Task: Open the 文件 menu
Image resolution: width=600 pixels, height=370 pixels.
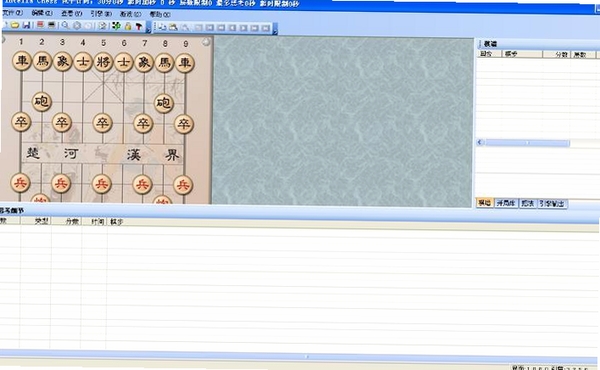Action: click(x=12, y=13)
